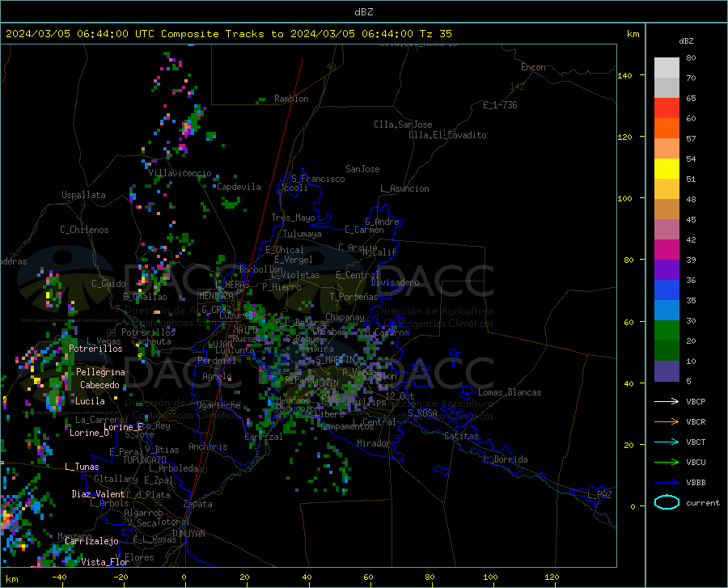
Task: Click the Uspallata map label
Action: click(x=83, y=195)
